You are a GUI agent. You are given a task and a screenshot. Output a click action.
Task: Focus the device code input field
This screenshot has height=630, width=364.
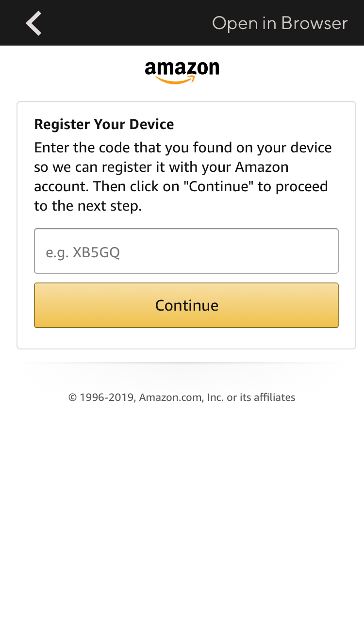[x=186, y=251]
